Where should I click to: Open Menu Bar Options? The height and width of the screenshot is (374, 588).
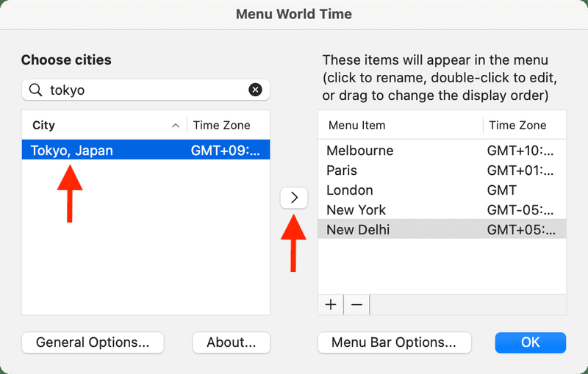(x=394, y=342)
